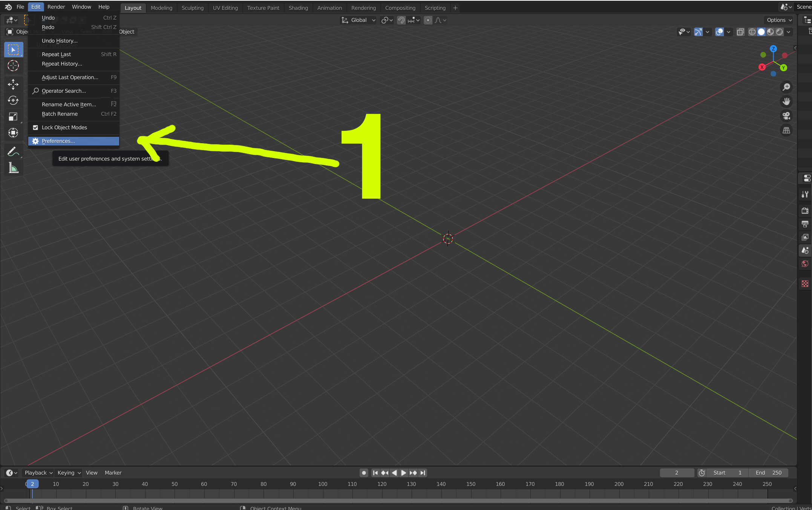This screenshot has width=812, height=510.
Task: Select the Scale tool
Action: [13, 116]
